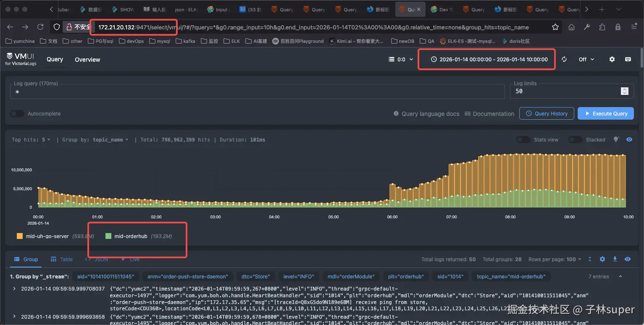Viewport: 644px width, 325px height.
Task: Reload the page with browser refresh icon
Action: [40, 27]
